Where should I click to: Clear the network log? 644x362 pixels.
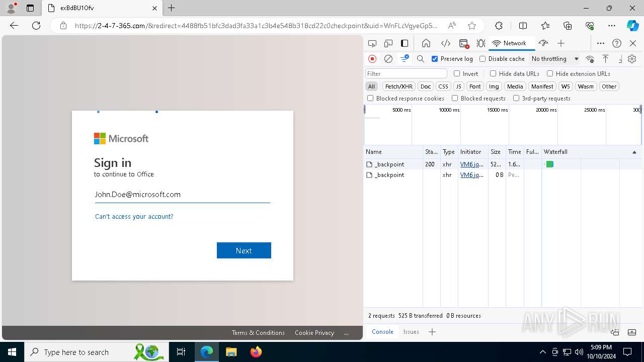pyautogui.click(x=388, y=59)
